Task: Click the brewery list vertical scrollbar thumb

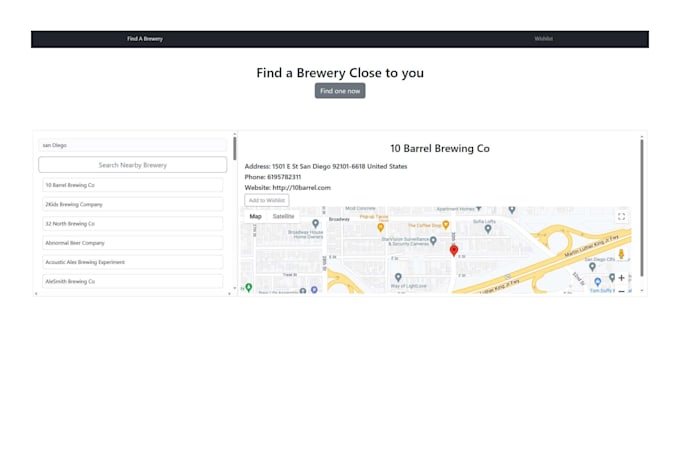Action: click(235, 148)
